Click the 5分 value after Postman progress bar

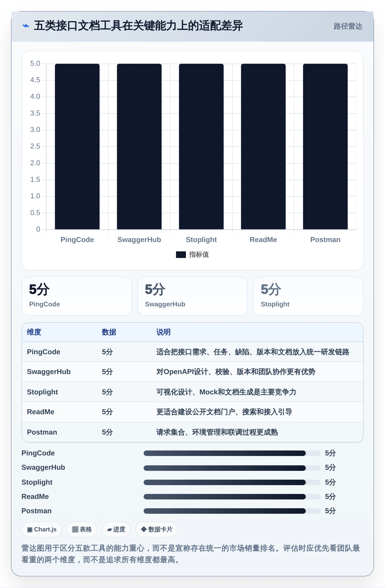pos(331,511)
